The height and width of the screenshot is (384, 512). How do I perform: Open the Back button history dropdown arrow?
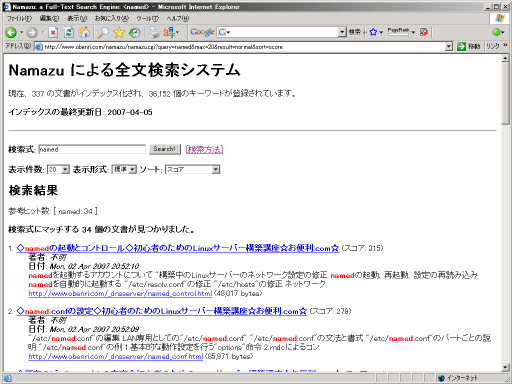tap(21, 32)
